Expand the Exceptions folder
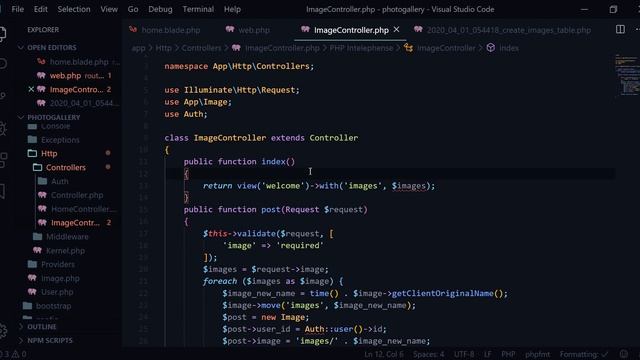This screenshot has width=640, height=360. click(60, 140)
